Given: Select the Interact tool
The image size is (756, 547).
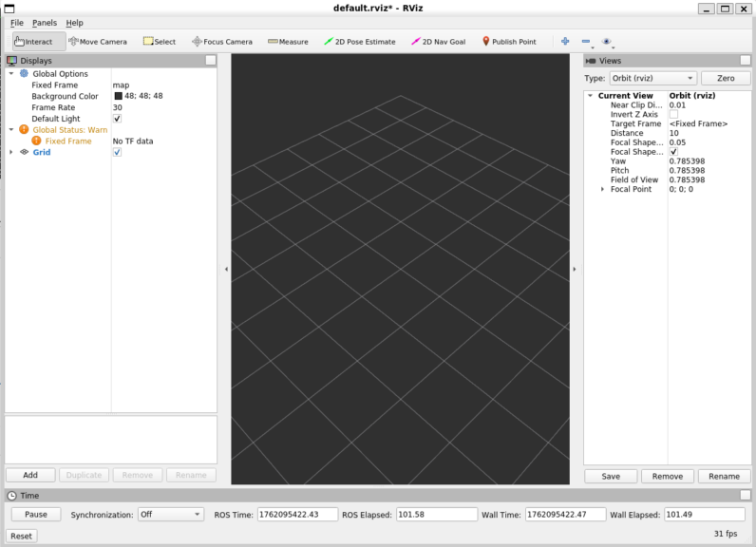Looking at the screenshot, I should pyautogui.click(x=39, y=42).
